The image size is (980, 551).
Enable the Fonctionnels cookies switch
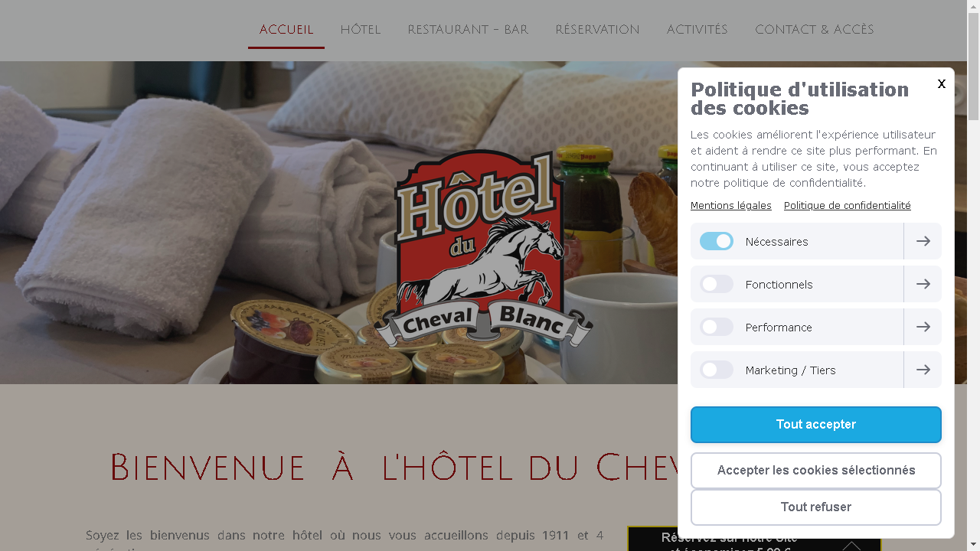pyautogui.click(x=717, y=284)
